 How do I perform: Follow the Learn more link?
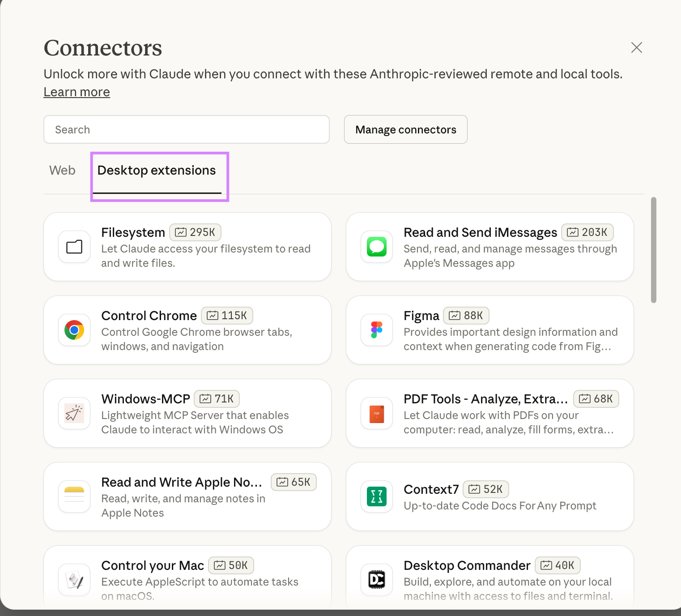77,92
